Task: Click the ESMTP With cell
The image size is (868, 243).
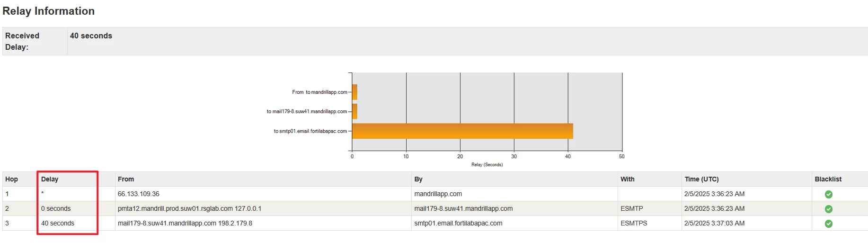Action: click(x=632, y=208)
